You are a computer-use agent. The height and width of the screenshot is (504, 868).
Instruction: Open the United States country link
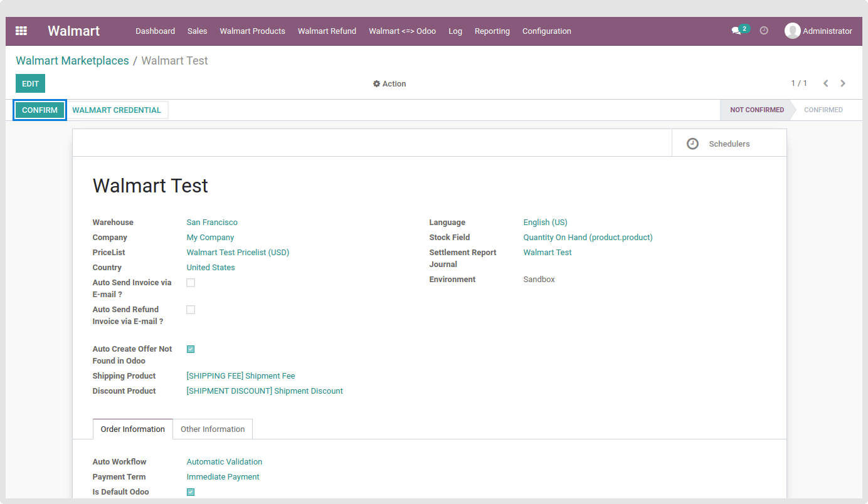pos(211,268)
